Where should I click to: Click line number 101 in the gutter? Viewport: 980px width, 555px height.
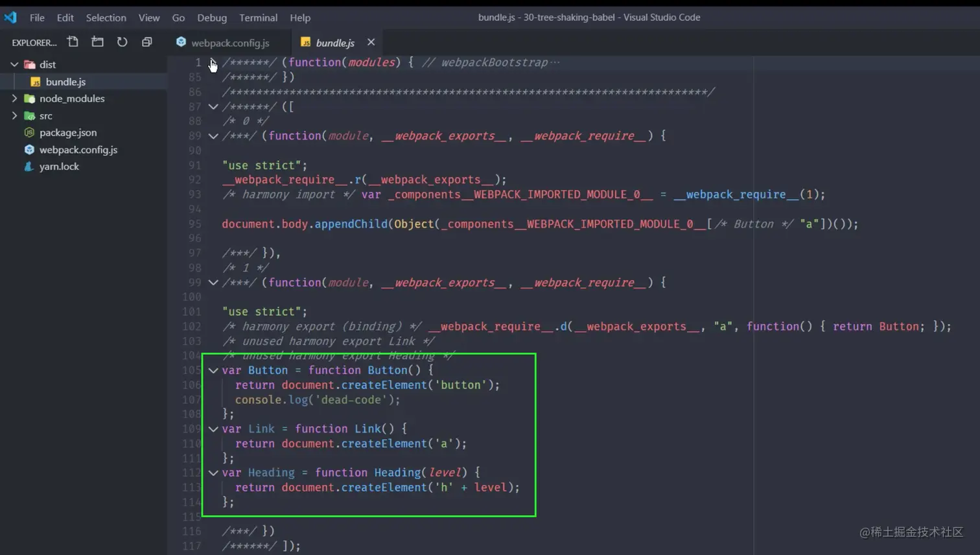191,312
